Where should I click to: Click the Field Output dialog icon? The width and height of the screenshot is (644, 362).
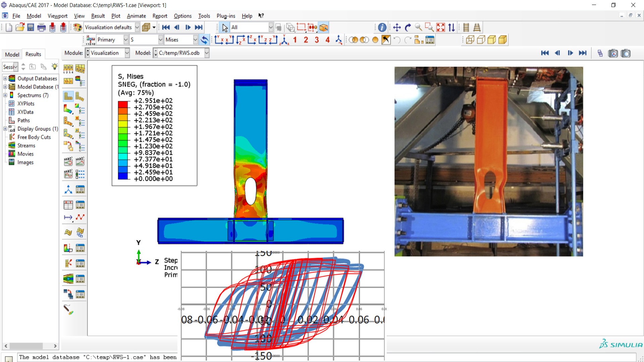91,40
